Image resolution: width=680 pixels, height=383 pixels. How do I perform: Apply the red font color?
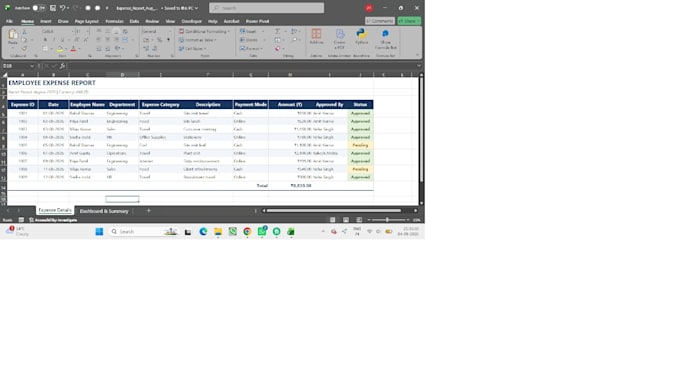click(x=73, y=49)
